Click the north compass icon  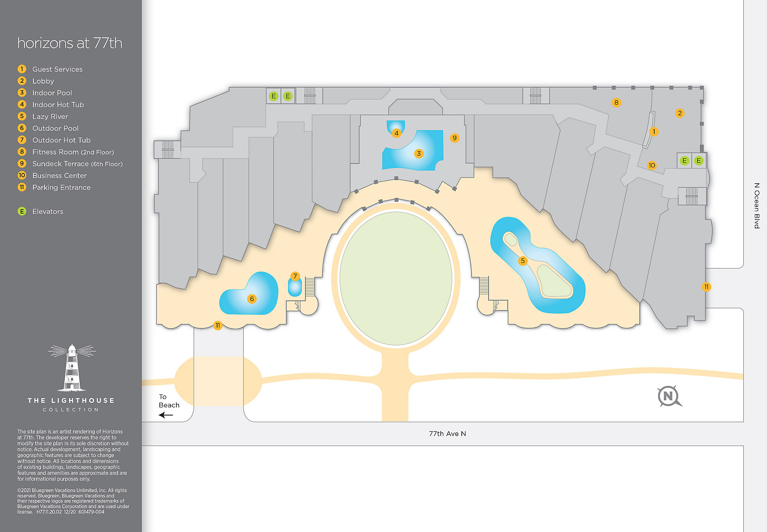[x=669, y=396]
